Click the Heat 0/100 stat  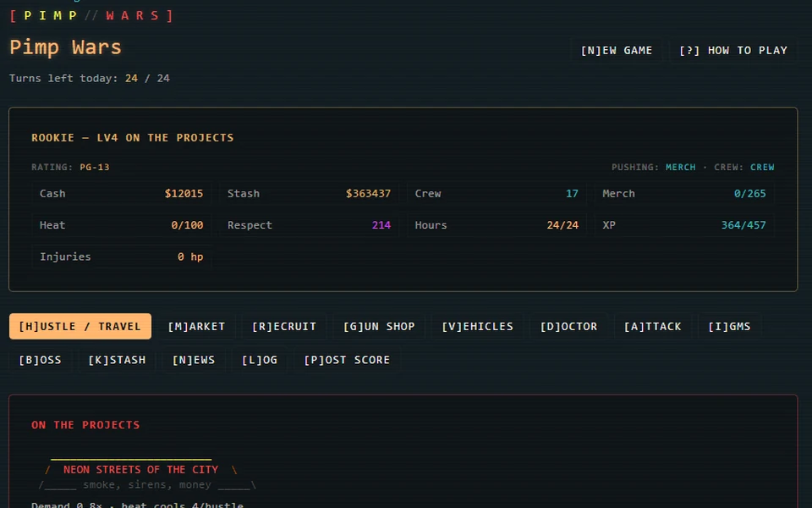[121, 225]
